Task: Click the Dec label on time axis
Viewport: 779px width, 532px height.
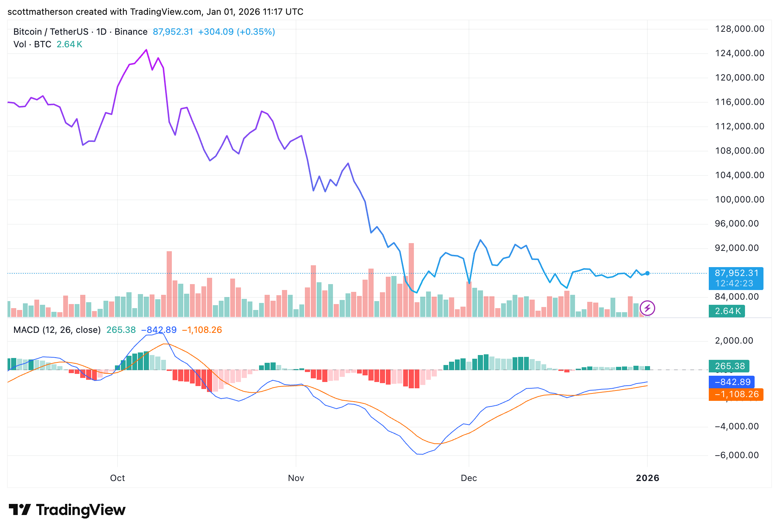Action: point(469,478)
